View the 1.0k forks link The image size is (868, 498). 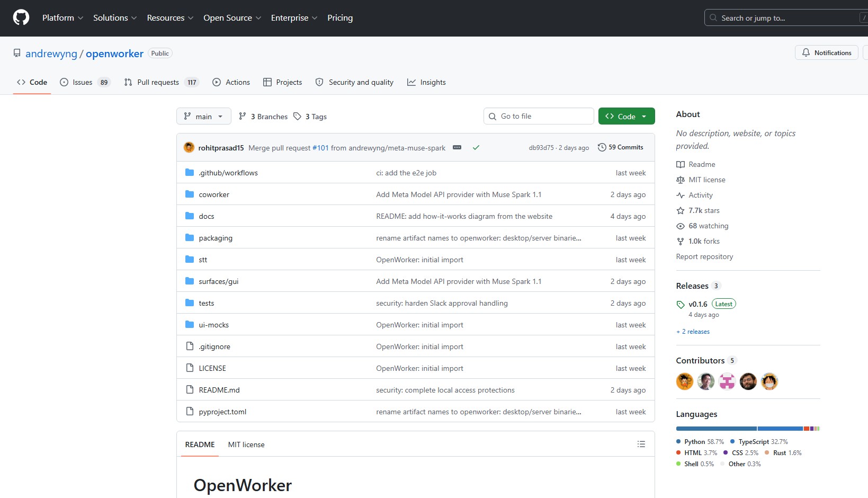click(698, 241)
